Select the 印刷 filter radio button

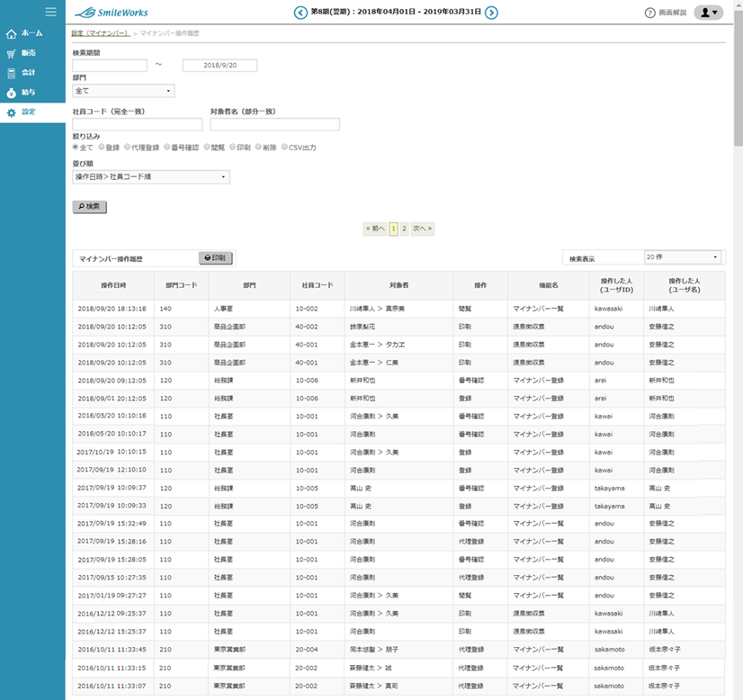click(233, 147)
